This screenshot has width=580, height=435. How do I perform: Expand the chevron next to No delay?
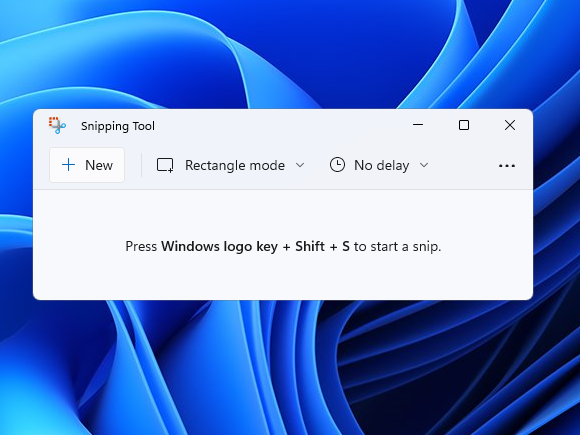pos(424,165)
